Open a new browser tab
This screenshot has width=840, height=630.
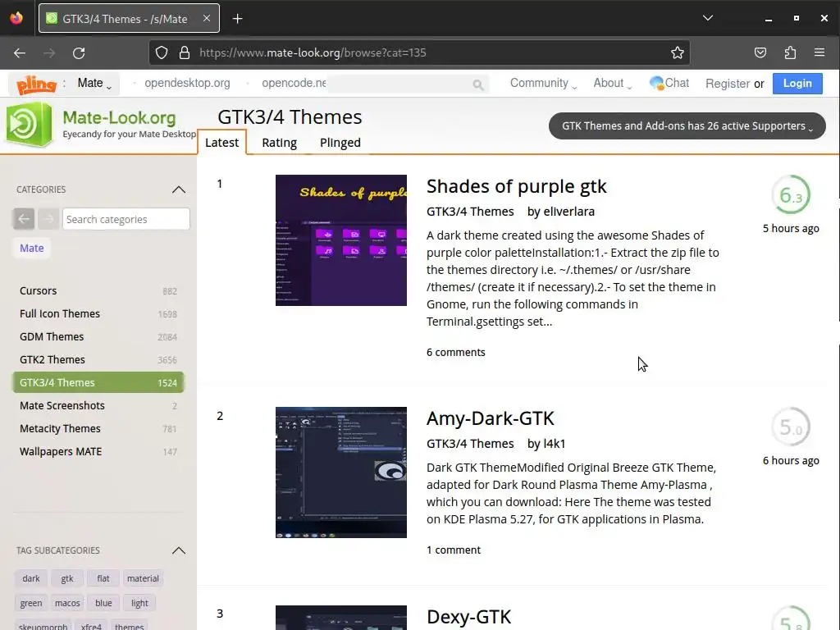pyautogui.click(x=237, y=19)
